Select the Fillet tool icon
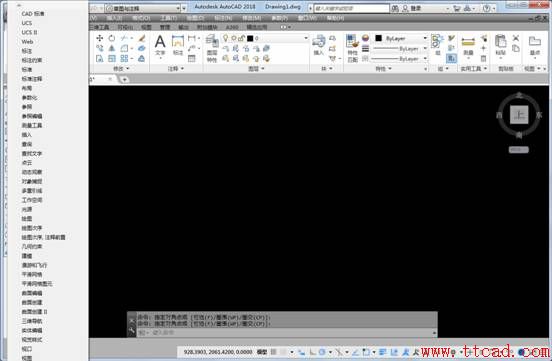This screenshot has height=361, width=552. [x=124, y=48]
